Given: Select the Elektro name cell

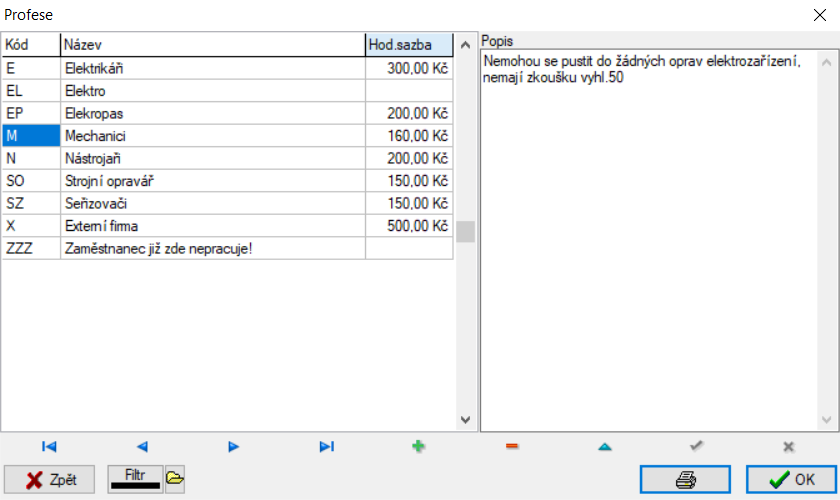Looking at the screenshot, I should coord(213,91).
